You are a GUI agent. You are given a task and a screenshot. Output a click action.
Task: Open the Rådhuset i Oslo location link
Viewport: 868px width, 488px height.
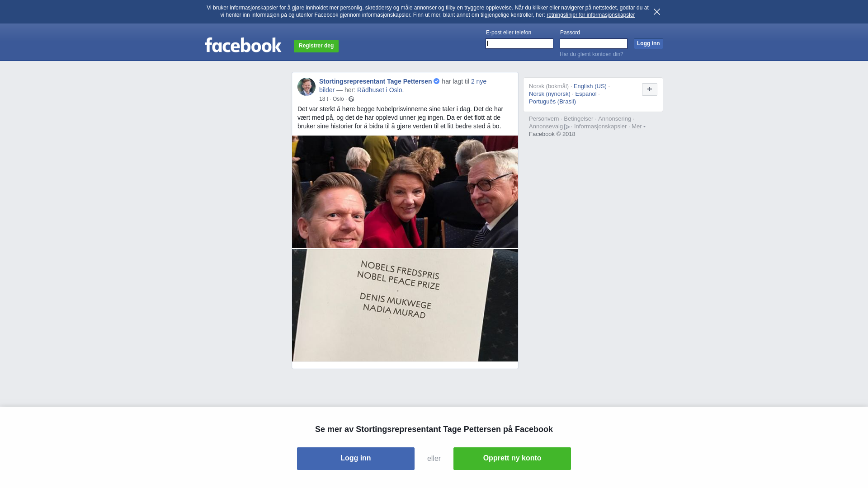click(380, 90)
